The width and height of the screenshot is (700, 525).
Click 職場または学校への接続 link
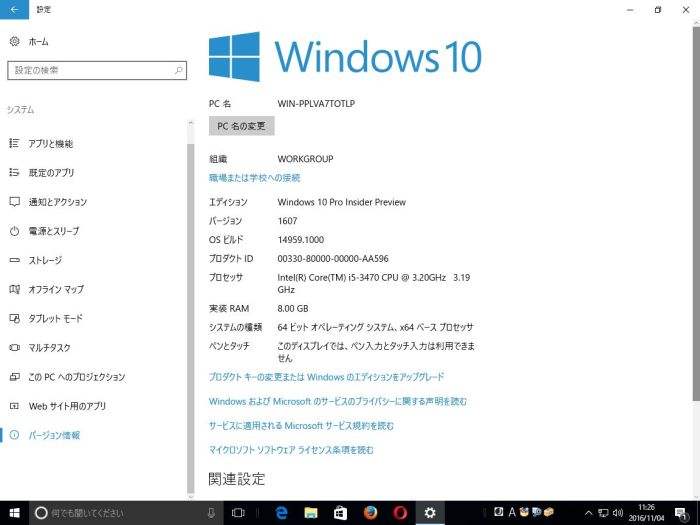coord(254,177)
